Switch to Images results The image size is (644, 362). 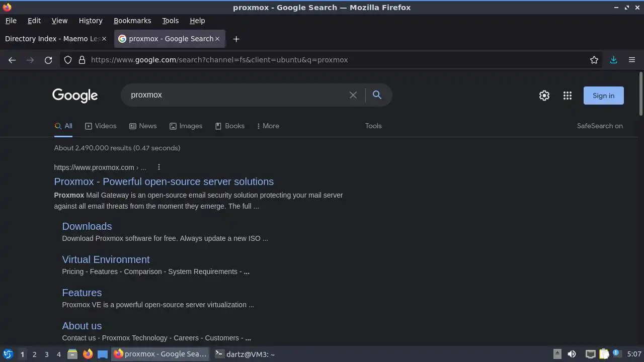point(186,126)
